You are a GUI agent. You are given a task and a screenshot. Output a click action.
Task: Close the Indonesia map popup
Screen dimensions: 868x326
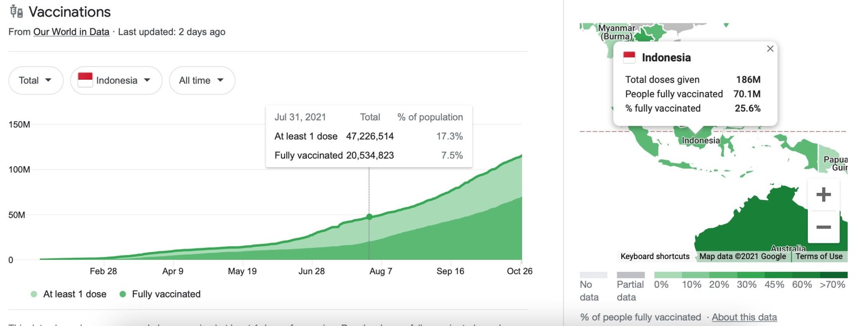770,49
